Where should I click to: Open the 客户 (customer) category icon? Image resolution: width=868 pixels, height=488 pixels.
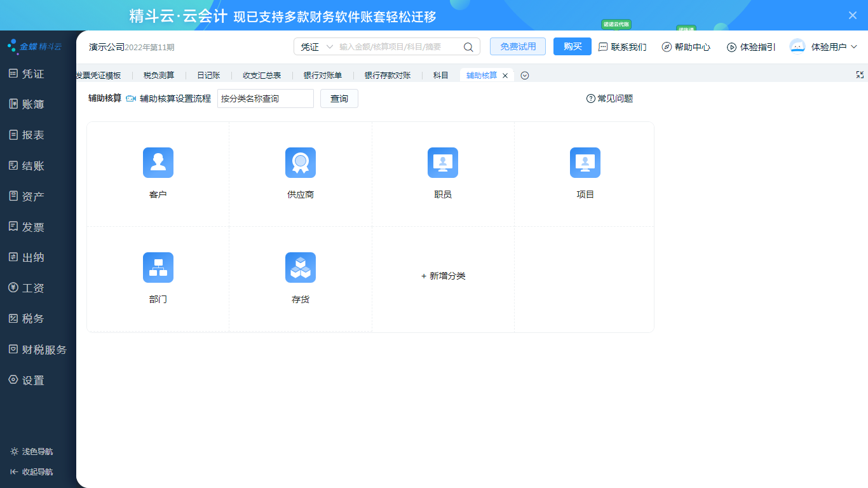[x=158, y=163]
